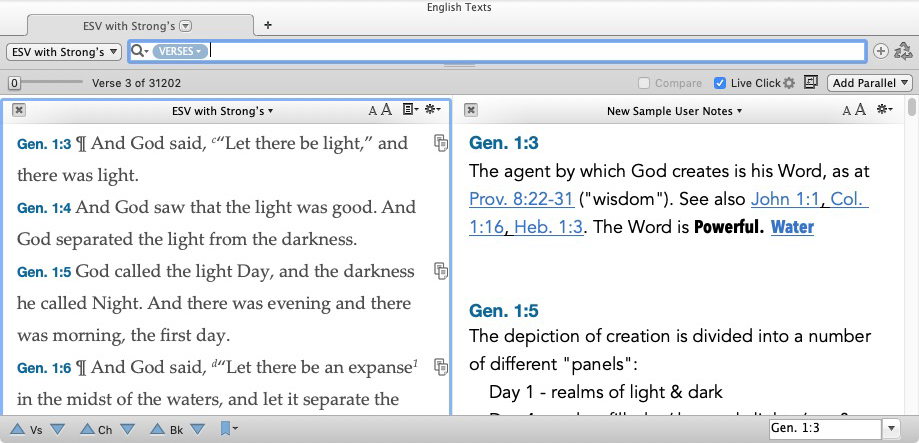919x443 pixels.
Task: Open the ESV with Strong's text selector dropdown
Action: [x=64, y=51]
